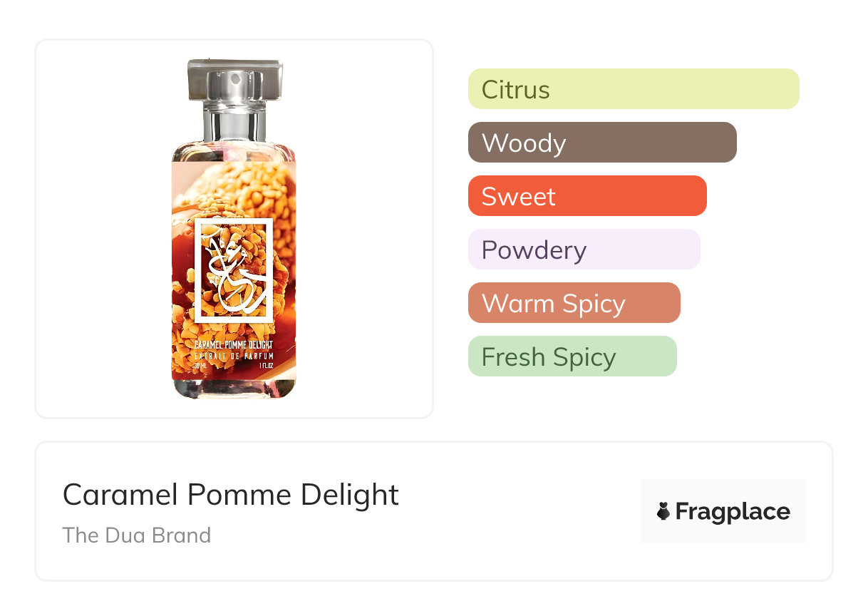Click the clear glass base of the bottle
The width and height of the screenshot is (868, 616).
(x=234, y=389)
